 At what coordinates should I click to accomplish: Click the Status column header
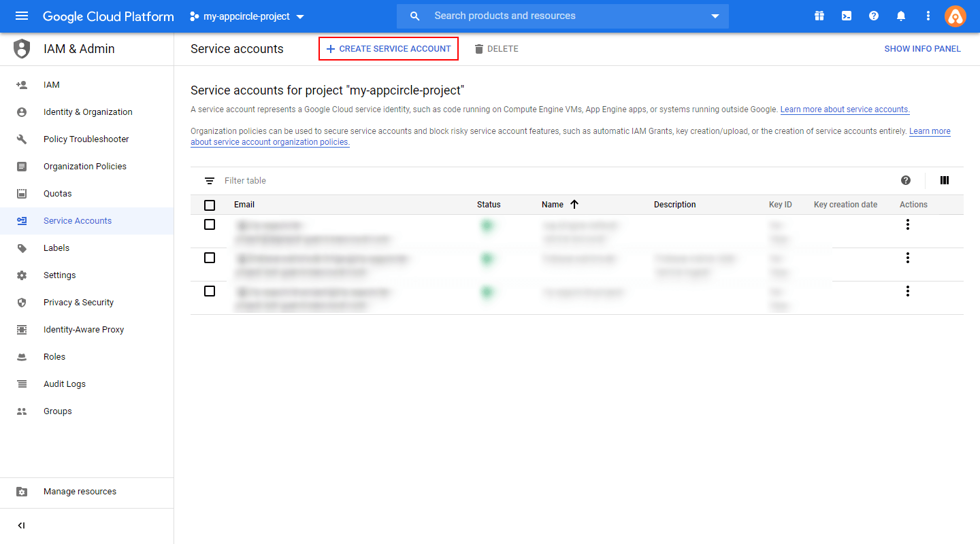click(489, 205)
